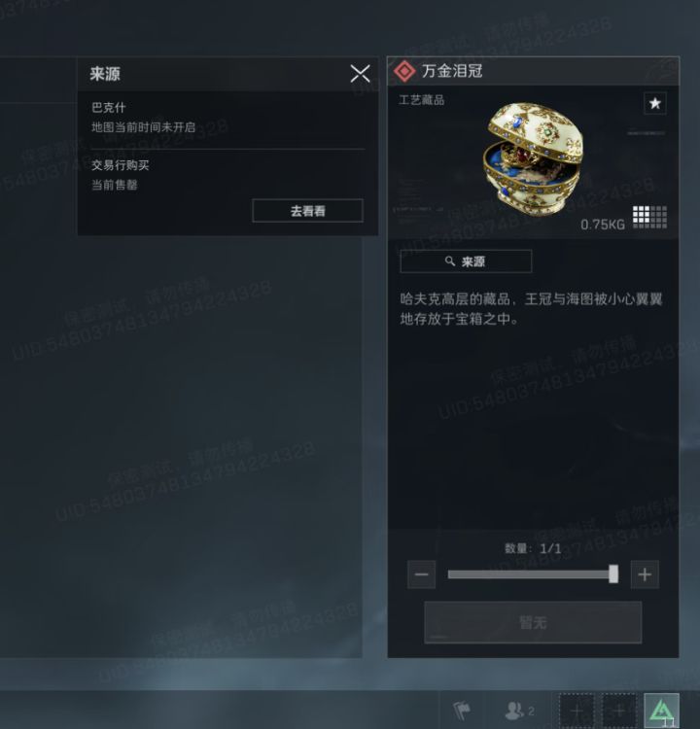
Task: Click the 工艺藏品 category label
Action: (x=421, y=100)
